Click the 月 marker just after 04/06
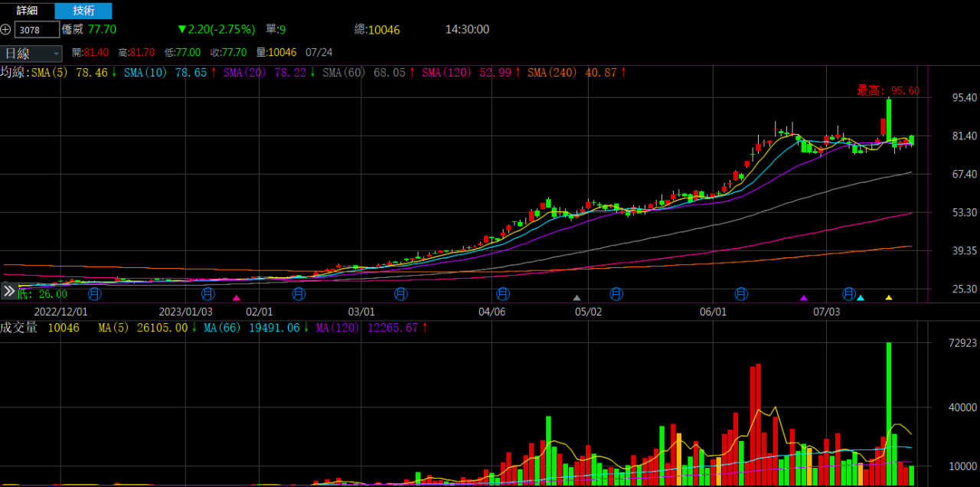This screenshot has width=980, height=487. [x=503, y=293]
